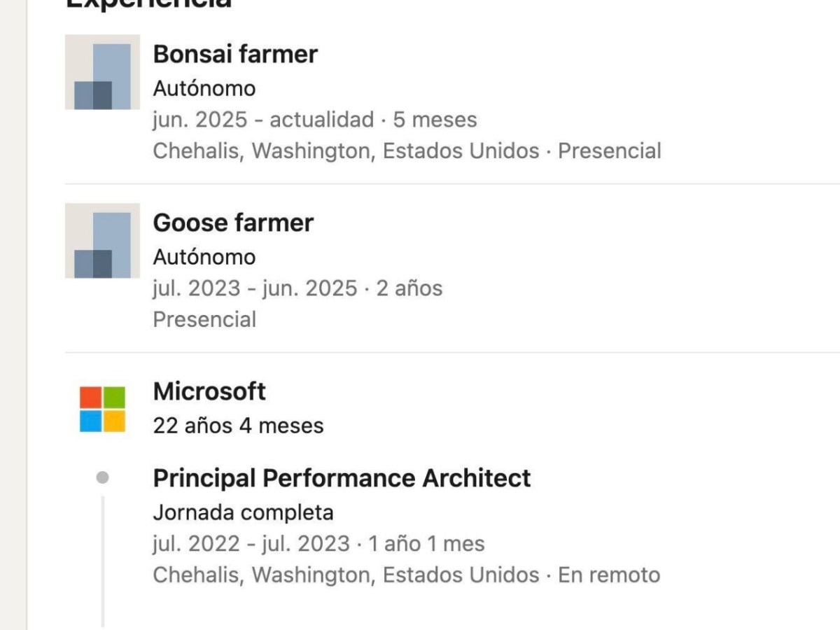Click Autónomo under Goose farmer

(204, 257)
